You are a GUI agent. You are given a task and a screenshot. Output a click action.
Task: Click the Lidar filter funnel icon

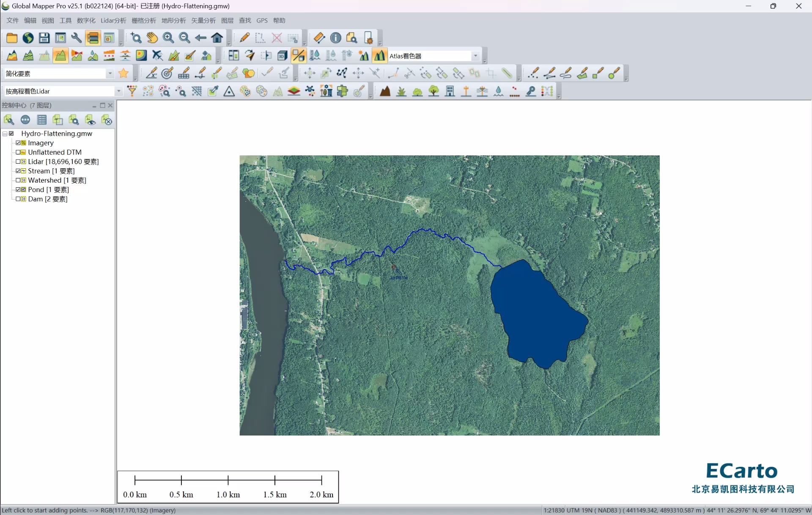[x=132, y=91]
